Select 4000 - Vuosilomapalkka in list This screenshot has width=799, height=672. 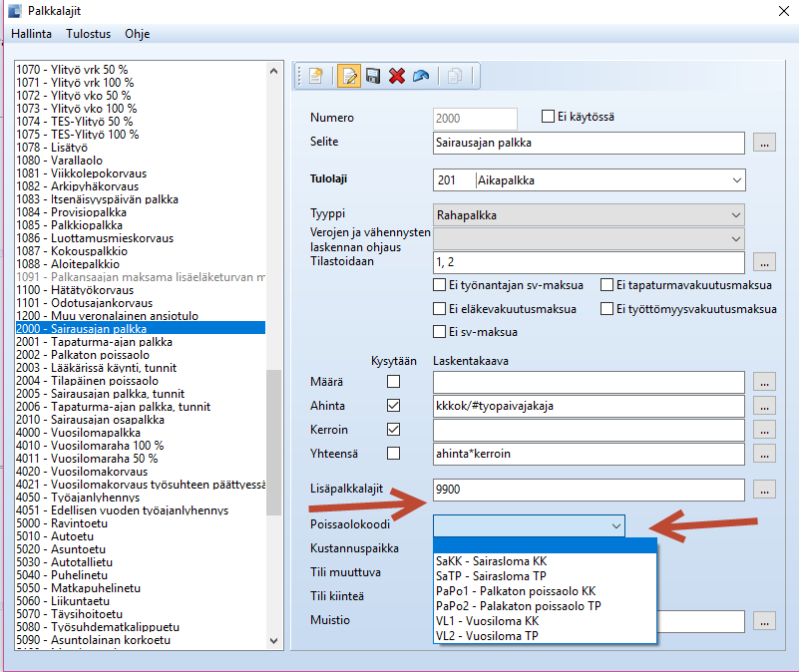click(x=140, y=433)
